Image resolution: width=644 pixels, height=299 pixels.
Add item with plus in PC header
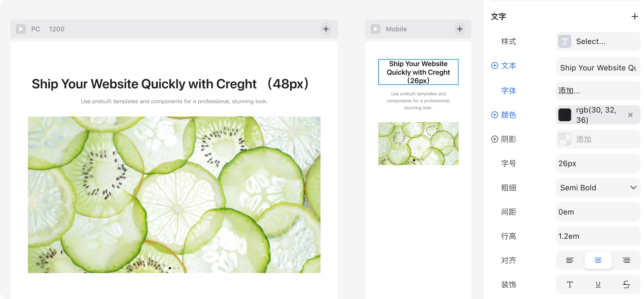pyautogui.click(x=326, y=29)
